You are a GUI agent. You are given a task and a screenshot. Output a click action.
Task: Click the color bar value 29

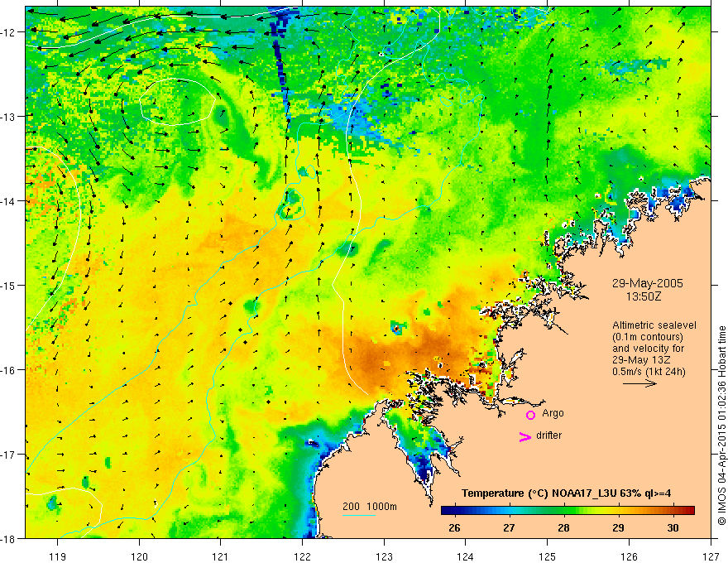click(618, 527)
